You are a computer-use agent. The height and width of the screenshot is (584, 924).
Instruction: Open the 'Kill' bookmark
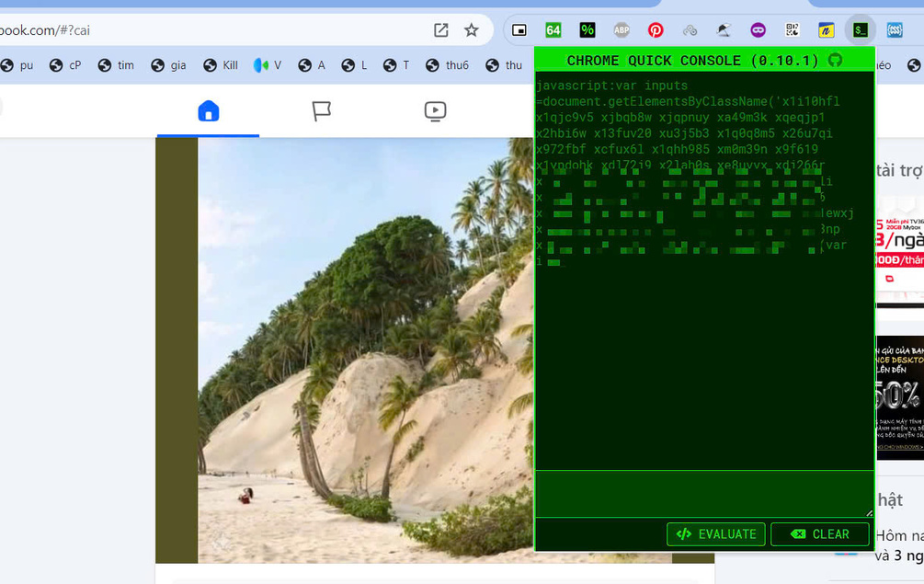[221, 65]
